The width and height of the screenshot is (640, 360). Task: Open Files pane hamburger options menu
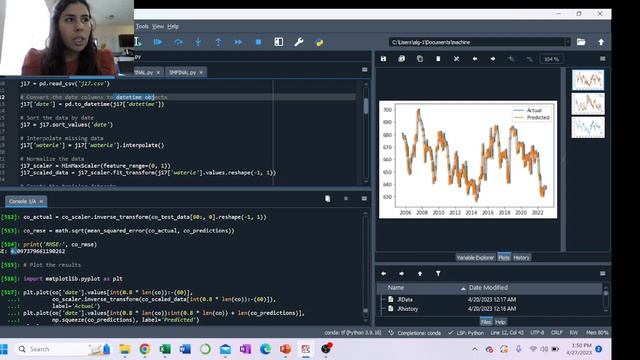click(x=602, y=273)
